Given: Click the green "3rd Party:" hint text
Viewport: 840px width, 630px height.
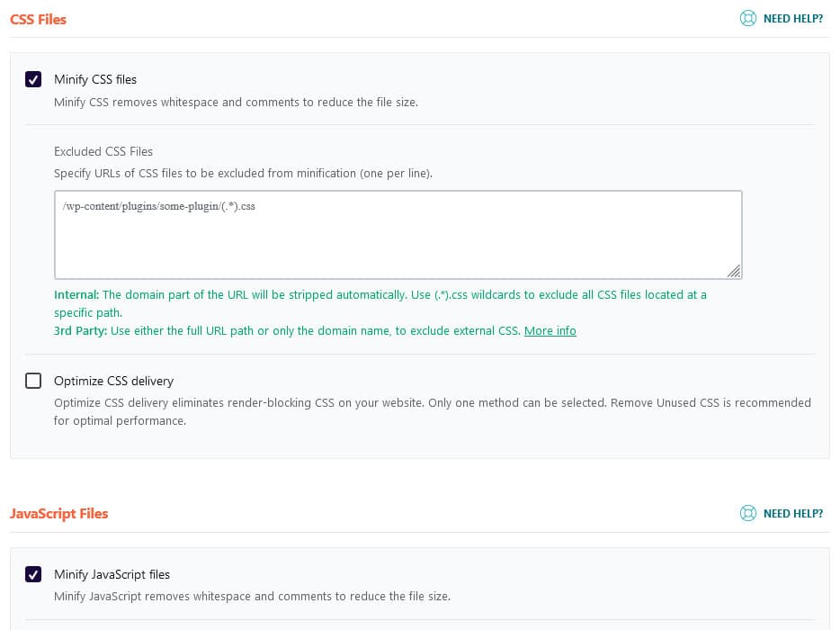Looking at the screenshot, I should [x=80, y=330].
